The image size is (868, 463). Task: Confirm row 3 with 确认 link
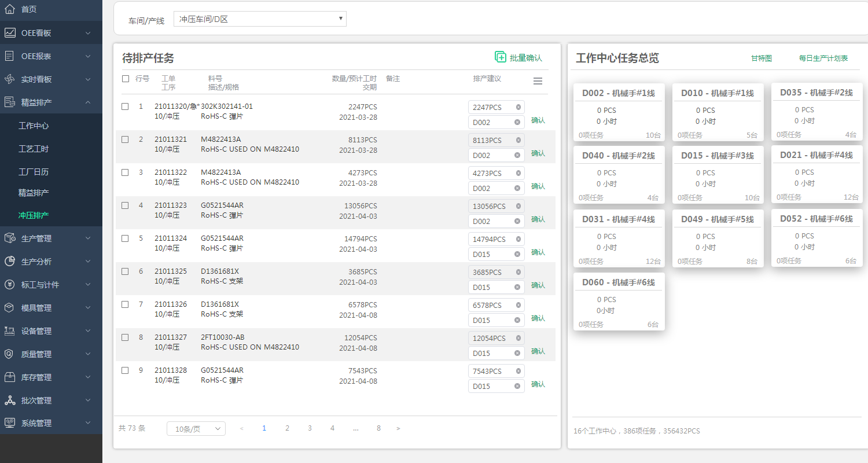pyautogui.click(x=538, y=186)
